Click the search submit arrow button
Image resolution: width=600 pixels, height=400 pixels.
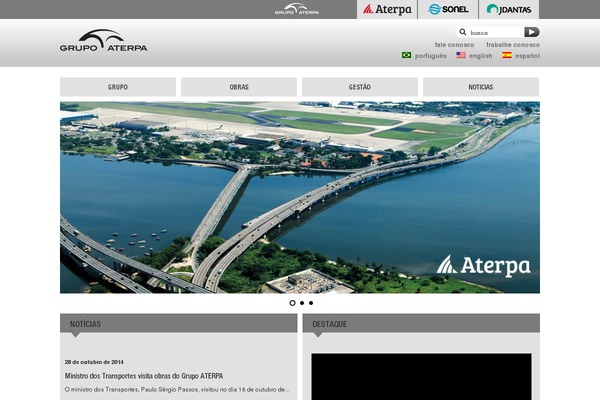tap(531, 32)
